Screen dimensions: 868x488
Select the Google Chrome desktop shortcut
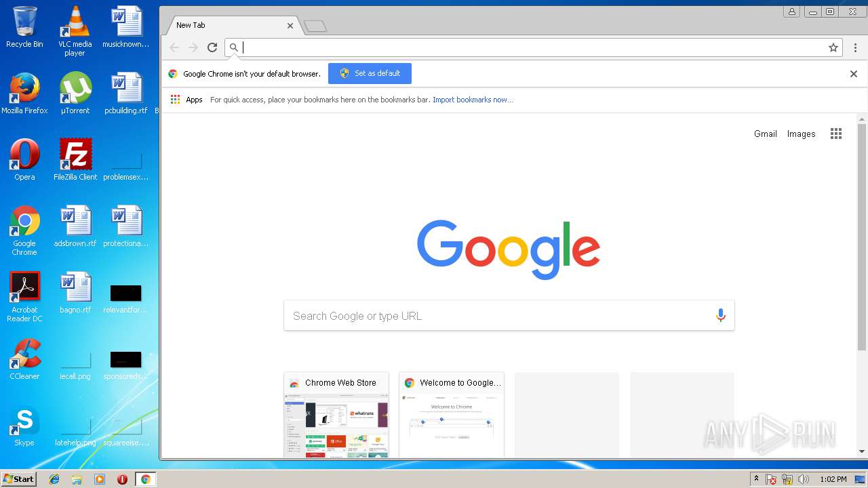24,230
